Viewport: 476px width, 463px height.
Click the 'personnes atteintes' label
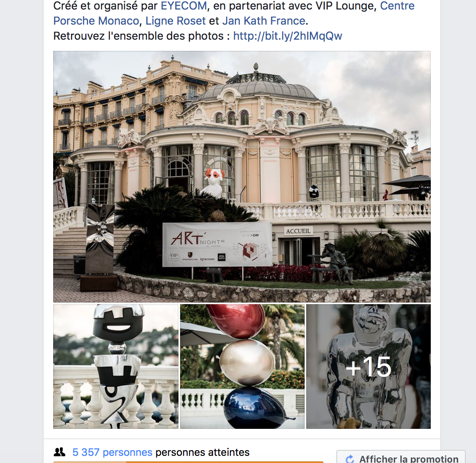tap(202, 452)
